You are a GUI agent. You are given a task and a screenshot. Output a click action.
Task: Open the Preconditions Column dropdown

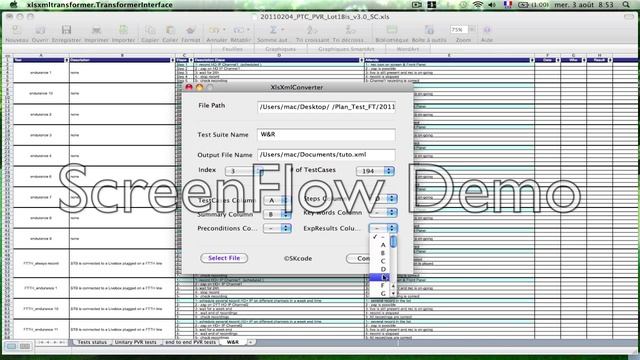tap(277, 228)
